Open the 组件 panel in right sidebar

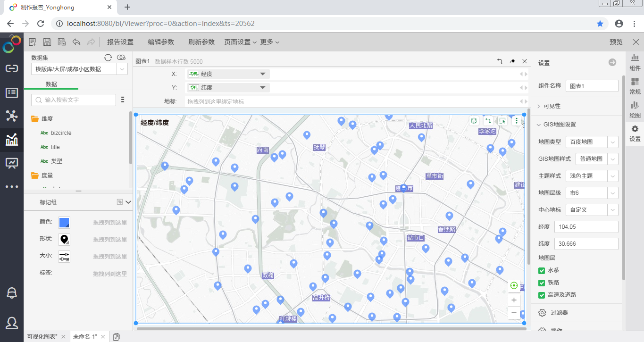coord(635,62)
